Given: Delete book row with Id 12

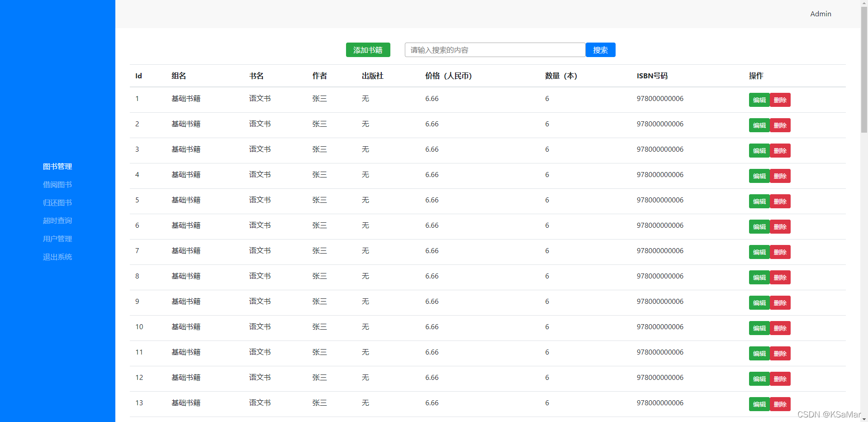Looking at the screenshot, I should pos(780,379).
